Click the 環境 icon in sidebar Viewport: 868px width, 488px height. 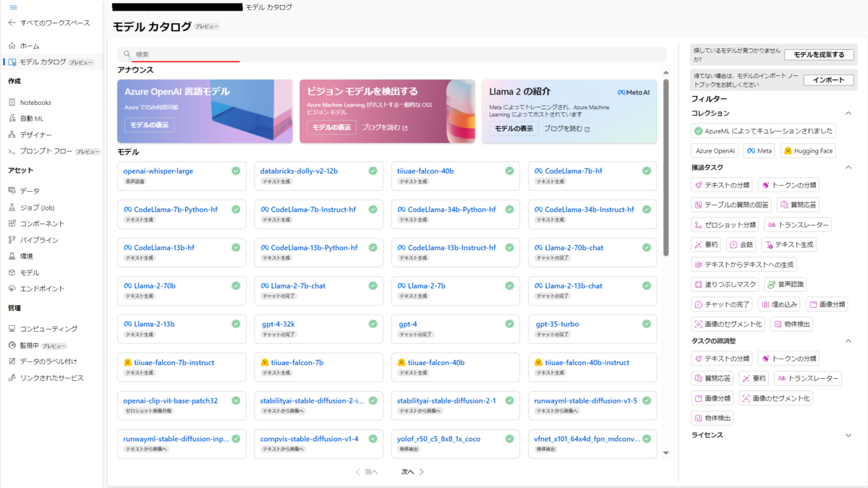coord(12,256)
